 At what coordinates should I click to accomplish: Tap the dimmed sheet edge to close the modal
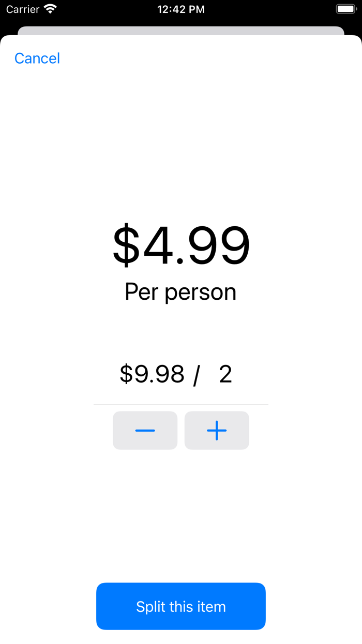180,26
